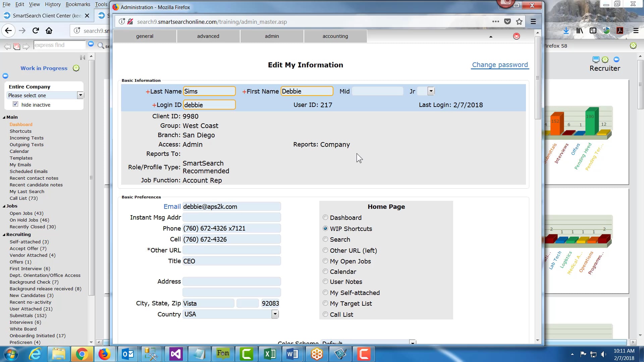Switch to the advanced tab
The image size is (644, 362).
[x=208, y=36]
